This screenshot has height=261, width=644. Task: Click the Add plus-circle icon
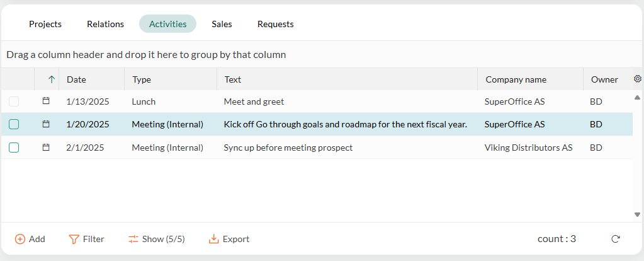click(x=20, y=239)
